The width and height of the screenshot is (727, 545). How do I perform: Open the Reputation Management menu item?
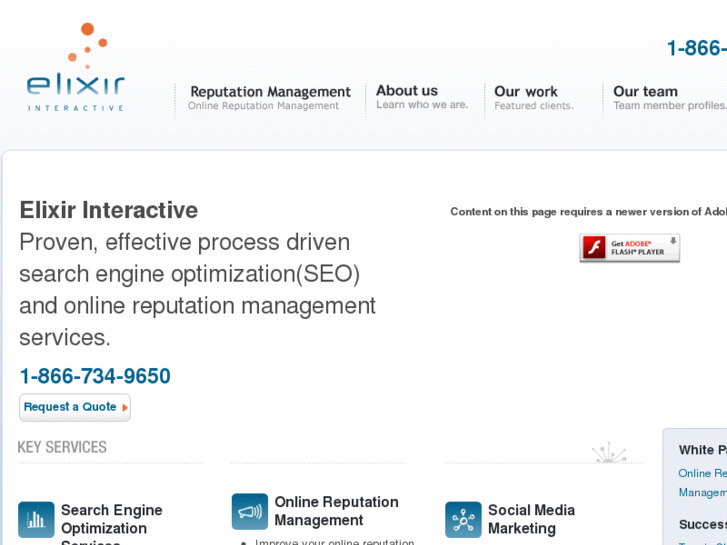pos(270,91)
